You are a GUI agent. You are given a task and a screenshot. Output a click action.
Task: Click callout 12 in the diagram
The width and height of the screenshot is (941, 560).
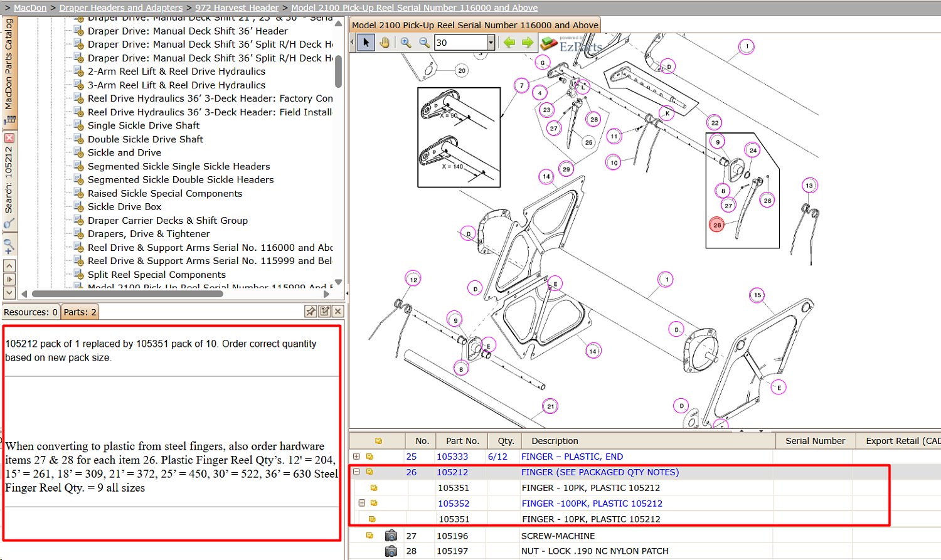[x=413, y=280]
